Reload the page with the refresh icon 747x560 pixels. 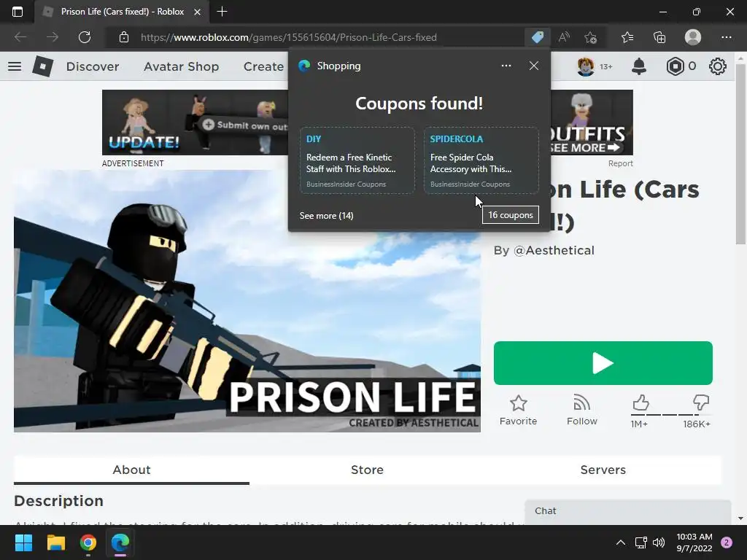tap(85, 37)
